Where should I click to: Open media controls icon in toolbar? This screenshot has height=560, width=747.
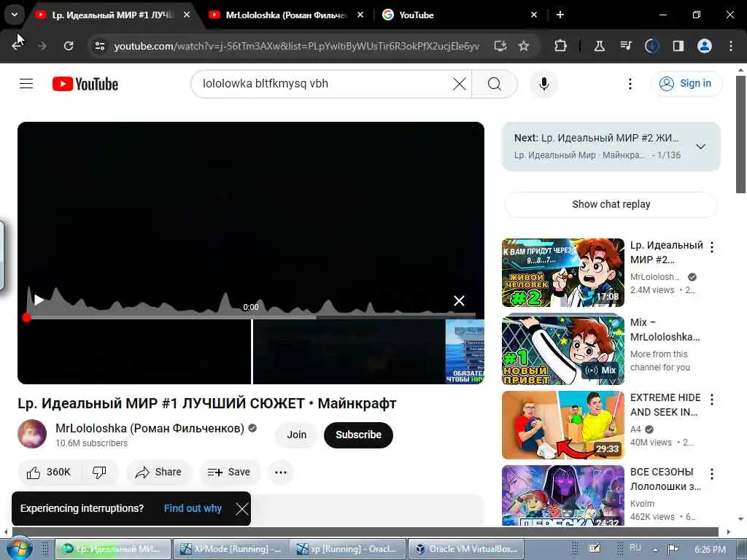pos(626,46)
